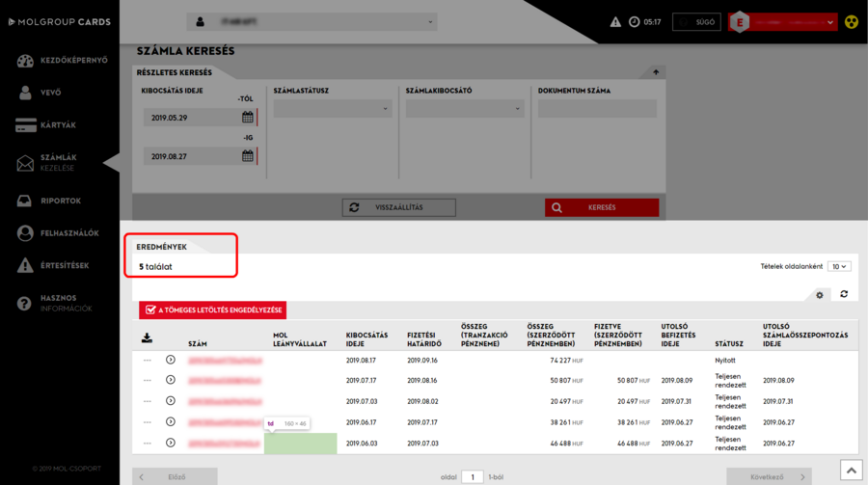Image resolution: width=868 pixels, height=485 pixels.
Task: Click the DOKUMENTUM SZÁMA input field
Action: 597,109
